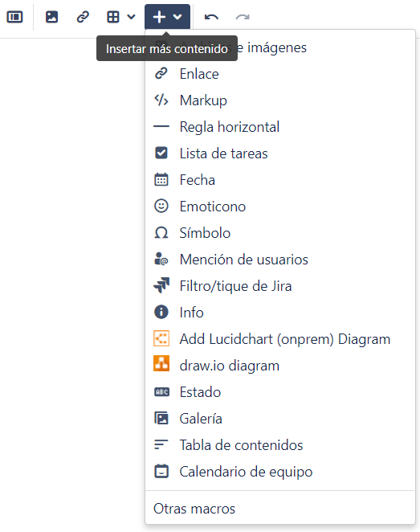Click the Emoticono smiley icon
Screen dimensions: 420x532
[x=161, y=206]
